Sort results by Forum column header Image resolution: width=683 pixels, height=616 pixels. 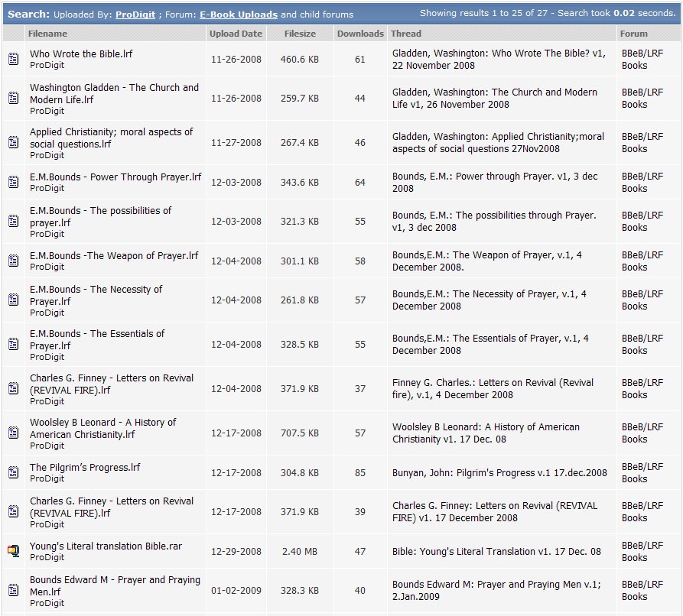634,34
